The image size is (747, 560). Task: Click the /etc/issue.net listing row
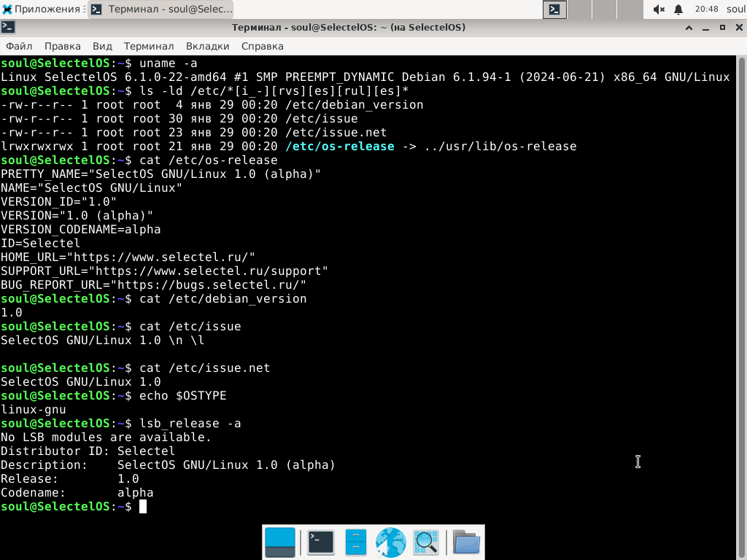click(193, 133)
